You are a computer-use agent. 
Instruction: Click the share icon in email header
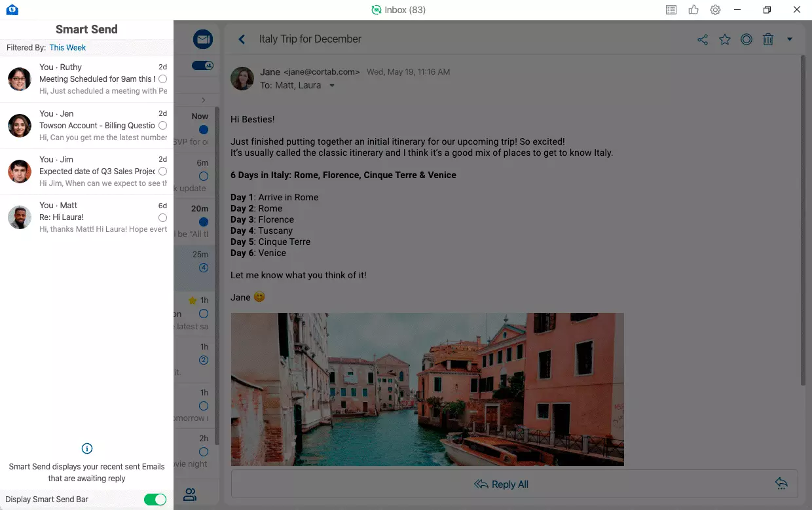click(703, 39)
